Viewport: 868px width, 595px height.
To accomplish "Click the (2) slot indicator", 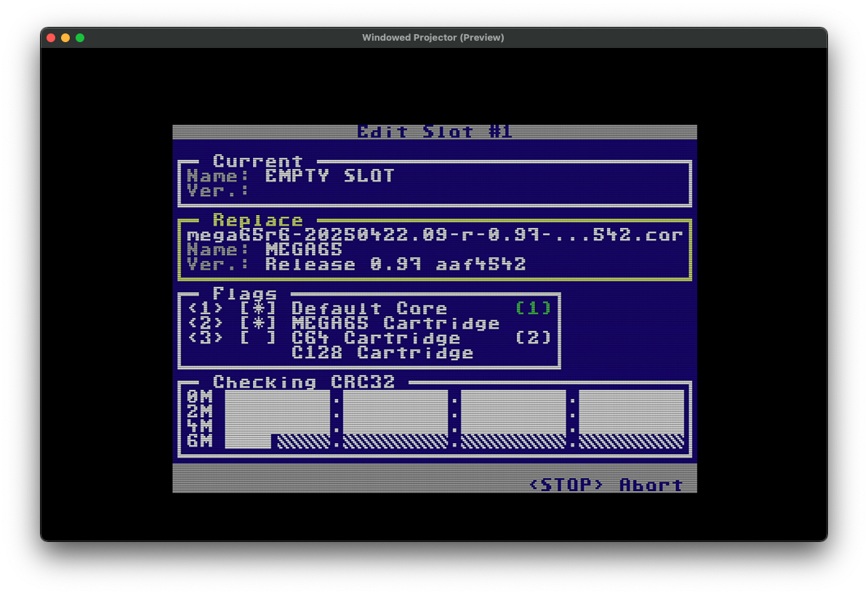I will click(x=533, y=337).
